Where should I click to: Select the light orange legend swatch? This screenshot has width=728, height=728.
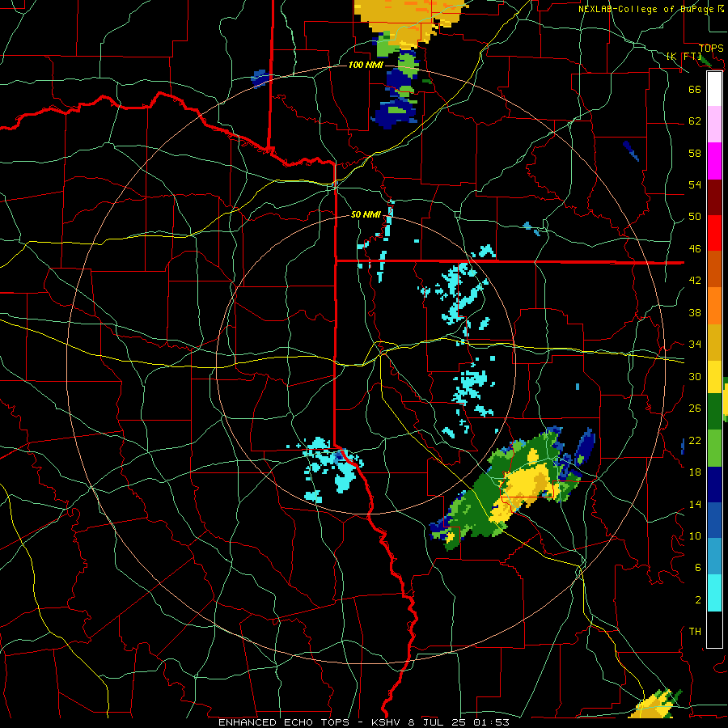(714, 305)
